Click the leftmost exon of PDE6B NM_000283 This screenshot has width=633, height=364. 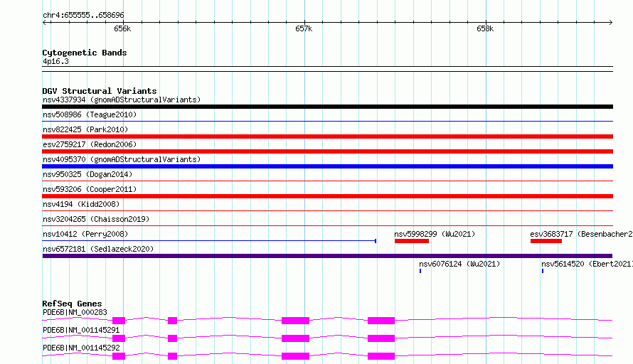[119, 321]
